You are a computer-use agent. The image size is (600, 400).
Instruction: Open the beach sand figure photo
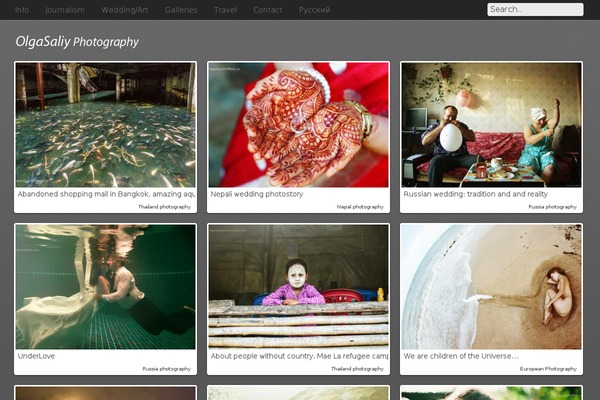point(491,287)
